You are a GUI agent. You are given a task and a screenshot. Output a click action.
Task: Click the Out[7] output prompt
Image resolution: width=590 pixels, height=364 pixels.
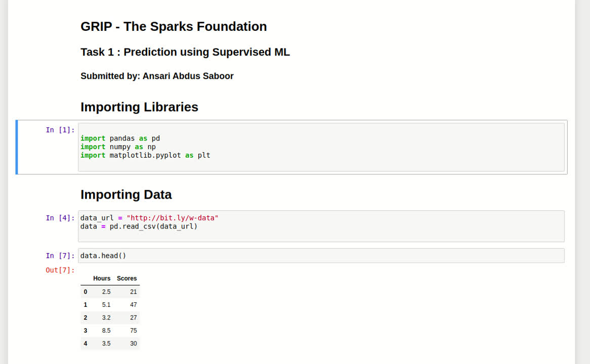coord(60,270)
